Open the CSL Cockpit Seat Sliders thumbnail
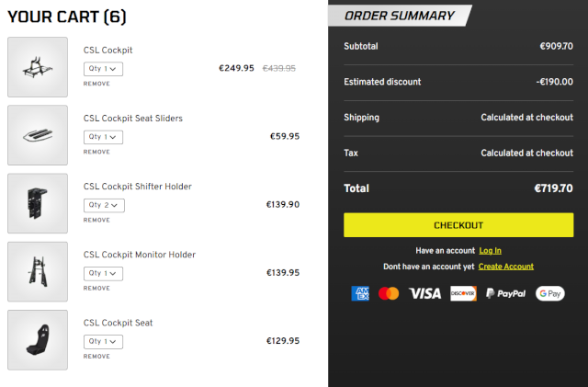588x387 pixels. pyautogui.click(x=38, y=135)
